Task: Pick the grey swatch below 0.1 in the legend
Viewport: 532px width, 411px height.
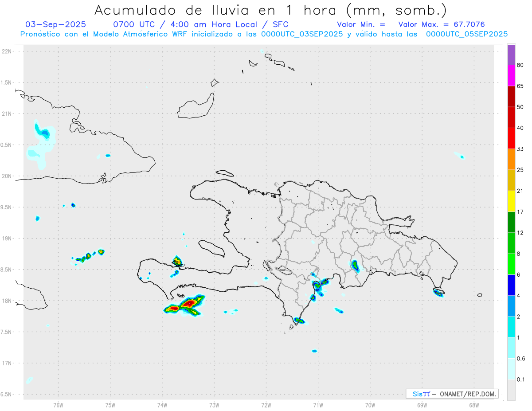Action: (511, 390)
